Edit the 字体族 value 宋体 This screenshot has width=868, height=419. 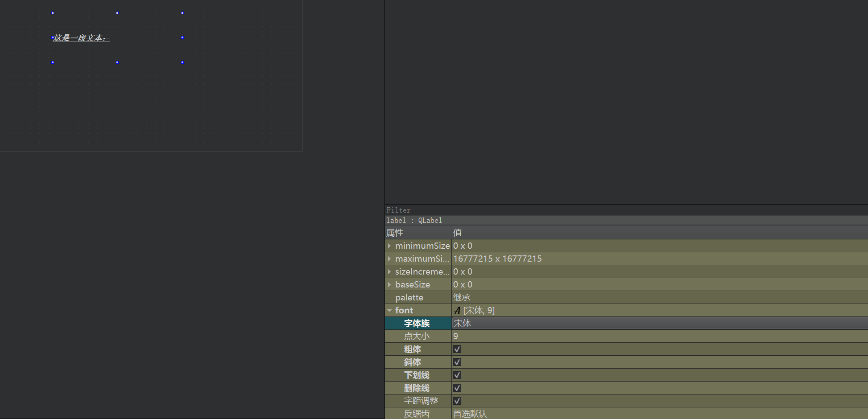tap(660, 323)
